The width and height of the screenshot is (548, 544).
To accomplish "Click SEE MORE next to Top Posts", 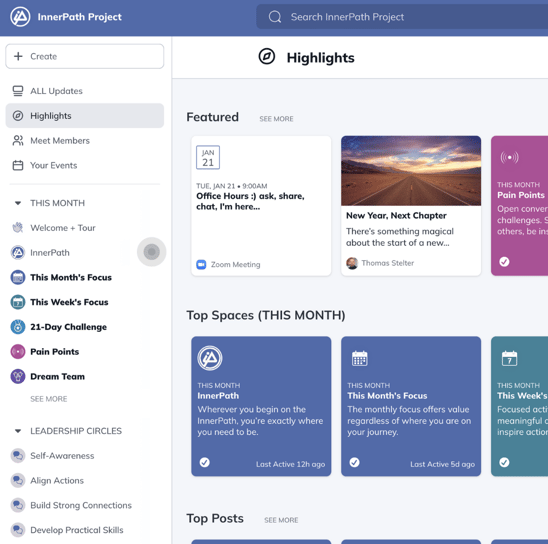I will (x=281, y=520).
